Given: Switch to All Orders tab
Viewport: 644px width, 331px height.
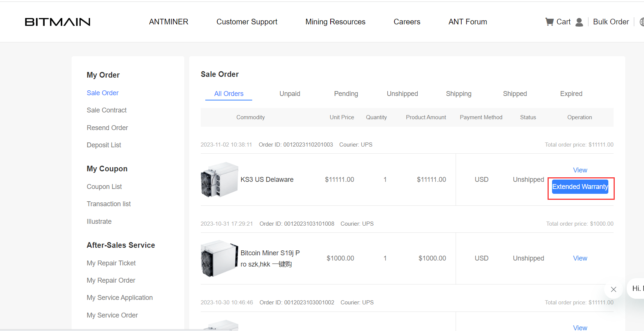Looking at the screenshot, I should (x=229, y=94).
